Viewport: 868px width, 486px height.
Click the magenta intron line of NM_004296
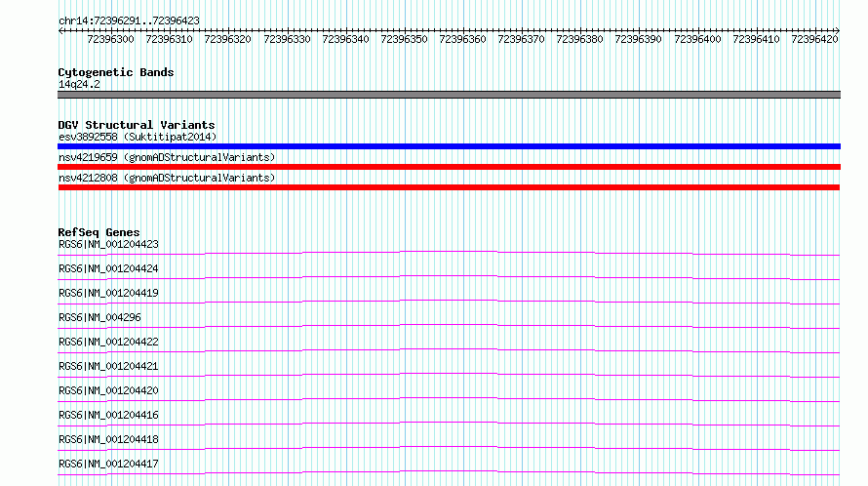(449, 325)
